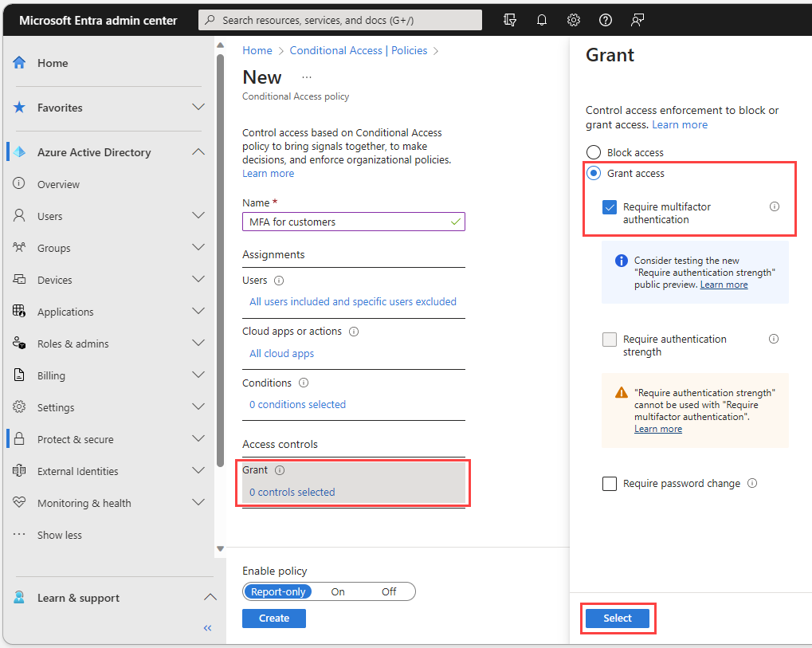The width and height of the screenshot is (812, 648).
Task: Select the Block access radio button
Action: click(594, 152)
